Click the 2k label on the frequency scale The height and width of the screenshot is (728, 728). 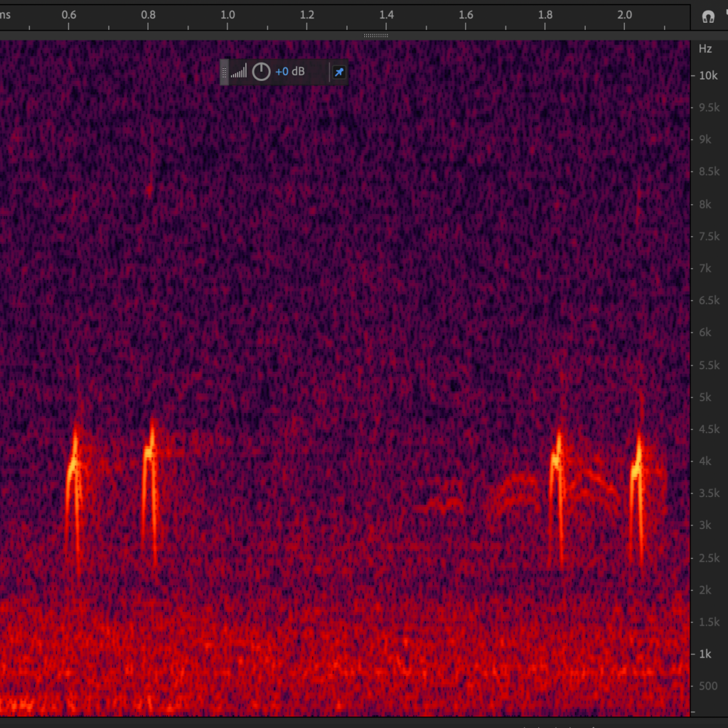coord(705,590)
